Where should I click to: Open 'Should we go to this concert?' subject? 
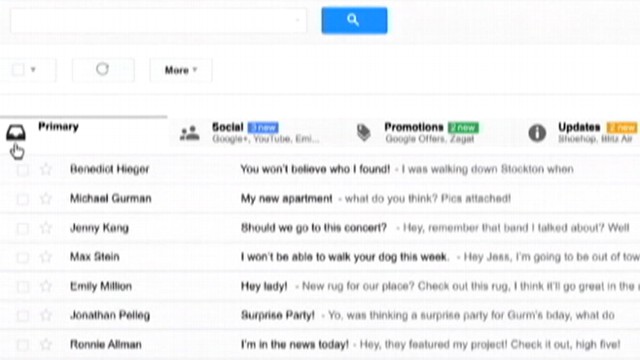(313, 228)
